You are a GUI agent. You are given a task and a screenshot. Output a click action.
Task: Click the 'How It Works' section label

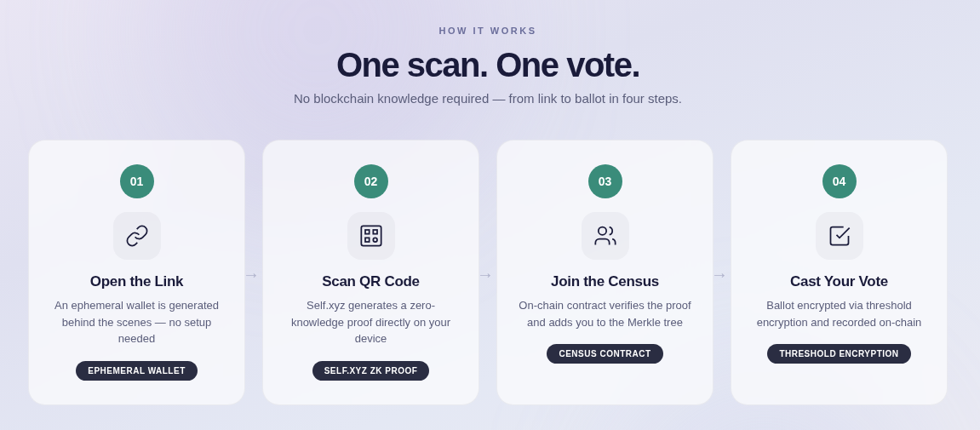click(488, 31)
